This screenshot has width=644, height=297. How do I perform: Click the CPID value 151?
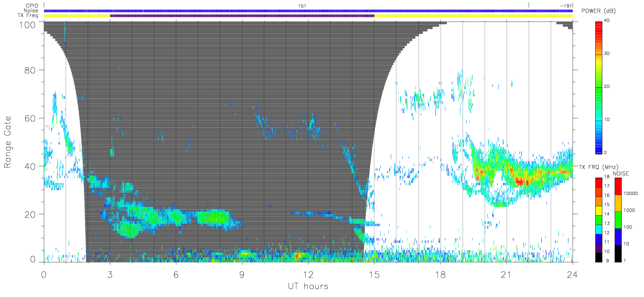pyautogui.click(x=302, y=5)
